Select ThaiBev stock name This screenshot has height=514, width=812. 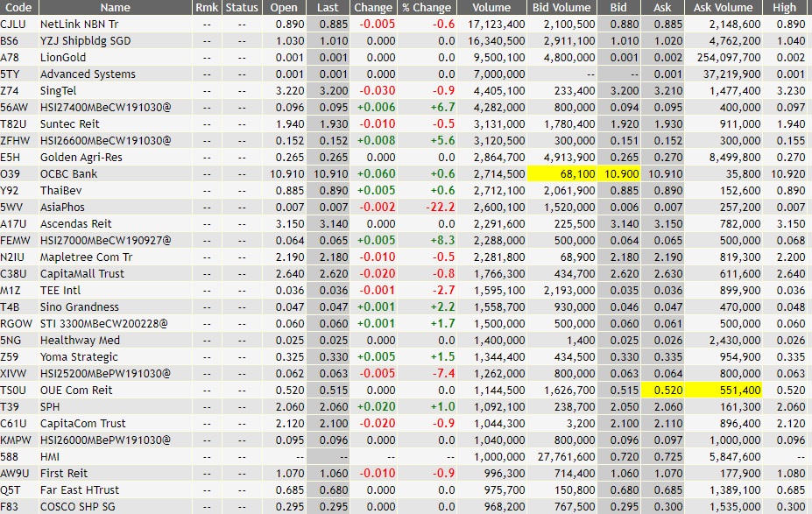tap(61, 191)
